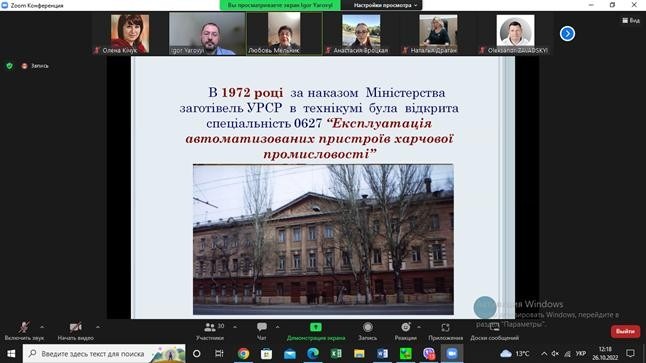Expand audio options arrow beside Включить звук

point(42,328)
